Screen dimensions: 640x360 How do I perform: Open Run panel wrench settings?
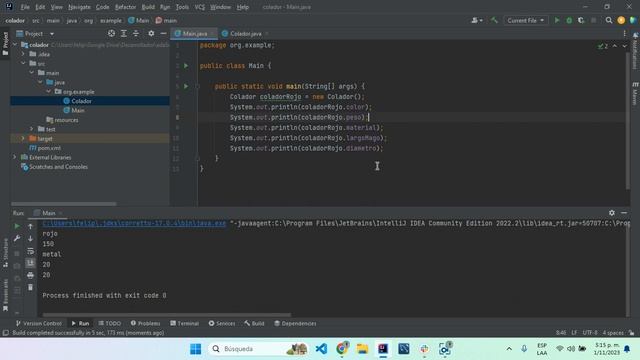(17, 238)
